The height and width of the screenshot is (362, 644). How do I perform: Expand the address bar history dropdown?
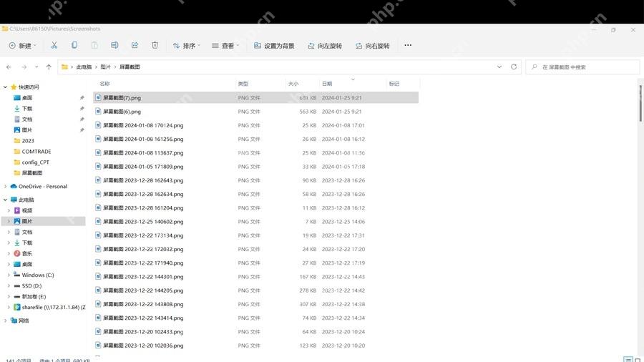click(x=499, y=67)
